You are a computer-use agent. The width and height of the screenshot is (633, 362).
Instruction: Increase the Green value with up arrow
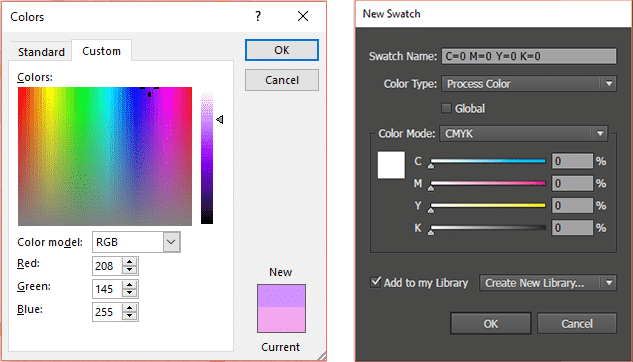coord(130,285)
